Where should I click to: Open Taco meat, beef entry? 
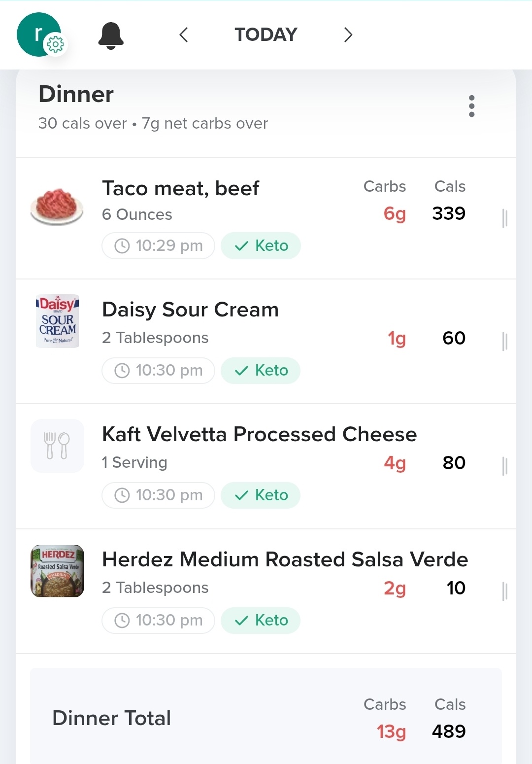(x=180, y=189)
